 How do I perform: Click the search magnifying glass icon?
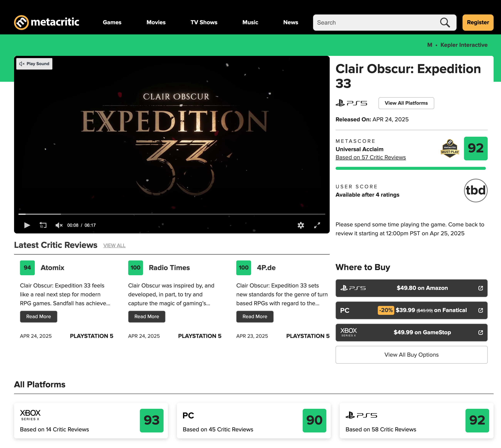tap(445, 23)
